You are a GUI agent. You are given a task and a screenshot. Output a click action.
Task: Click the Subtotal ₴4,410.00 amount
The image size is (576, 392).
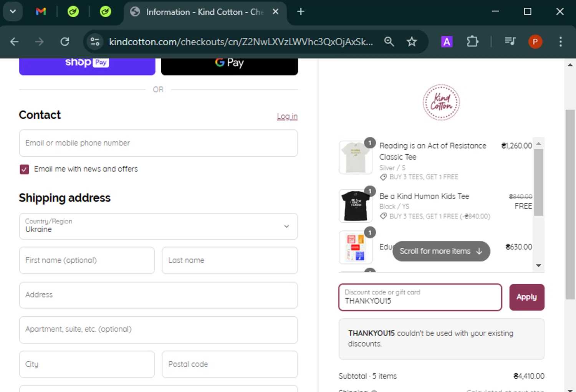click(x=529, y=376)
